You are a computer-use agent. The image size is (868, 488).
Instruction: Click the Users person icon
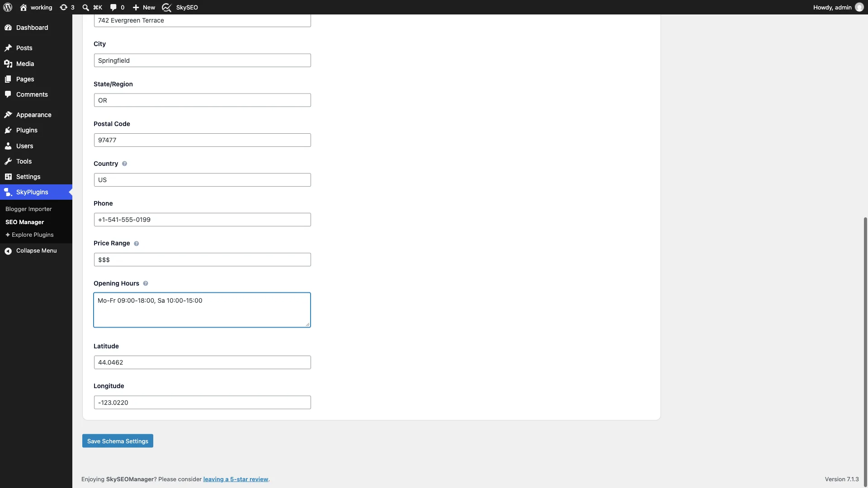tap(8, 146)
